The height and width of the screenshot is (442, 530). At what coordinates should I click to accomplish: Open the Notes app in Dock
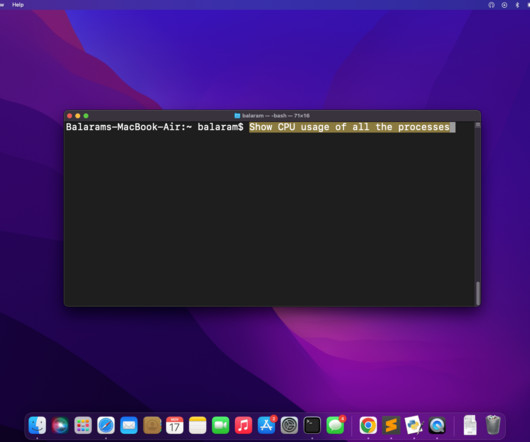click(x=198, y=425)
